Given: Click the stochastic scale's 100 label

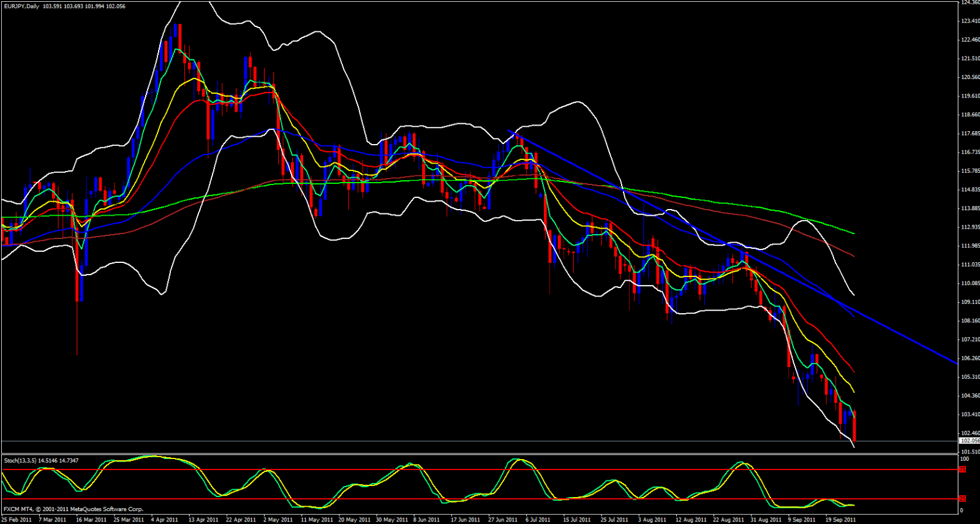Looking at the screenshot, I should click(x=964, y=458).
